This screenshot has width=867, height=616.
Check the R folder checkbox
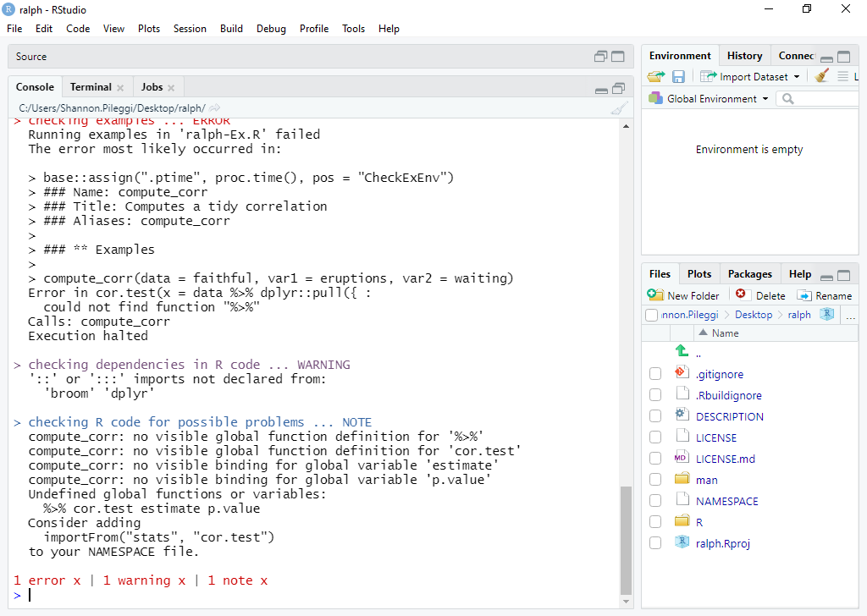[655, 522]
